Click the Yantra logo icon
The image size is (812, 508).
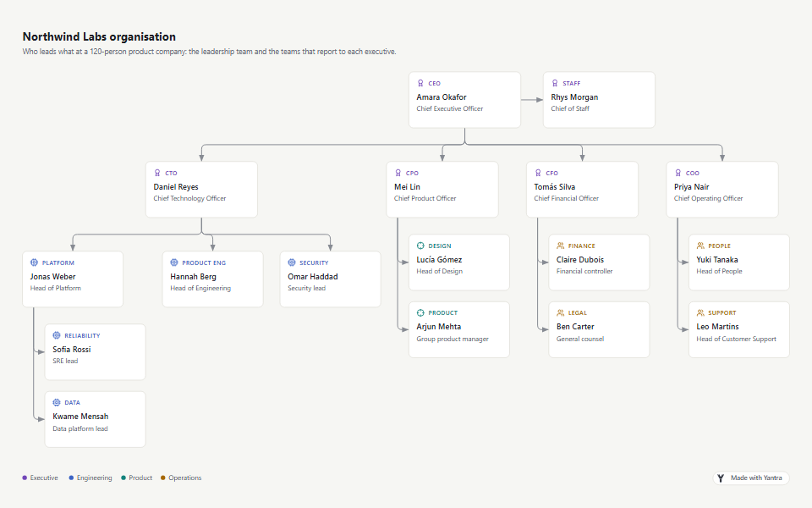(x=721, y=478)
